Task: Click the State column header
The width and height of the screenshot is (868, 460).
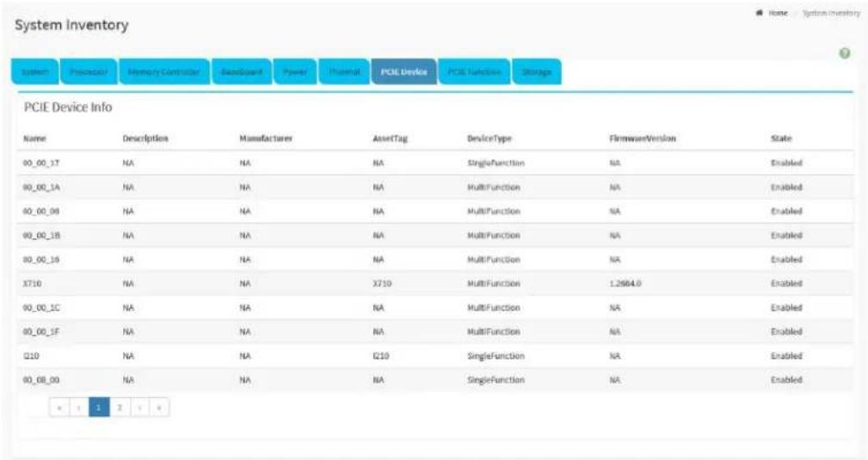Action: tap(781, 138)
